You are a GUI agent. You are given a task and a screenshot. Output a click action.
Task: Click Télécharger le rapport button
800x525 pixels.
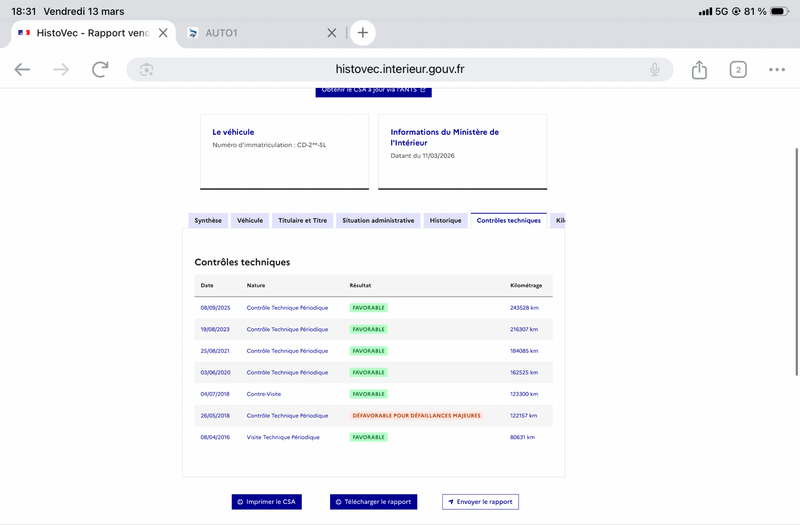pos(373,502)
